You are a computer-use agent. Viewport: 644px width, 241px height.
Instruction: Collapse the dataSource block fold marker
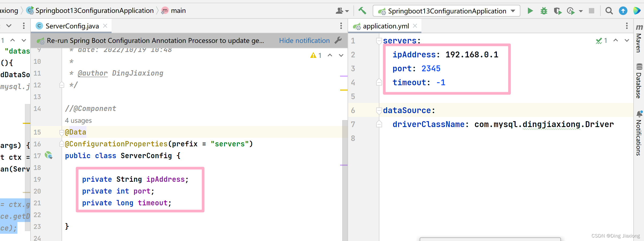click(379, 110)
